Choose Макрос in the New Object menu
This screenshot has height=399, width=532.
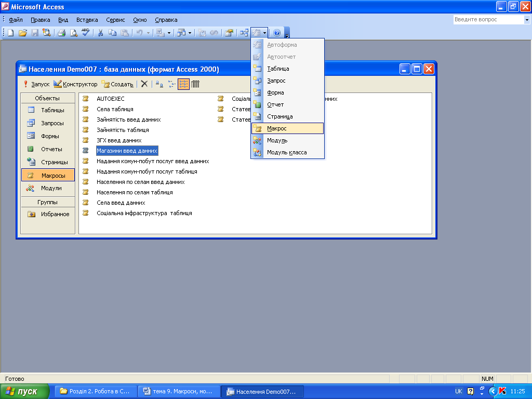[287, 128]
